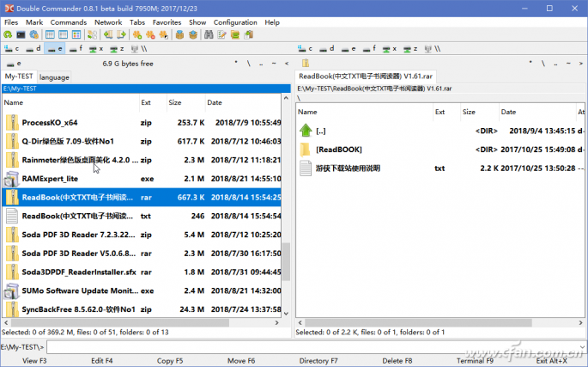588x367 pixels.
Task: Click the go forward arrow toolbar icon
Action: [121, 35]
